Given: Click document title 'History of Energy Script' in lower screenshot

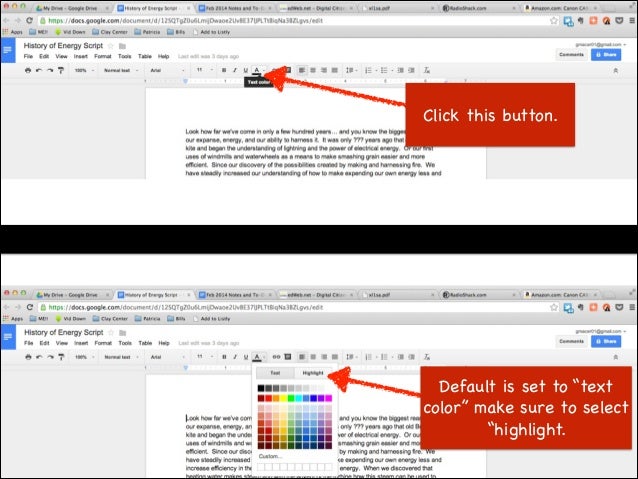Looking at the screenshot, I should [x=63, y=332].
